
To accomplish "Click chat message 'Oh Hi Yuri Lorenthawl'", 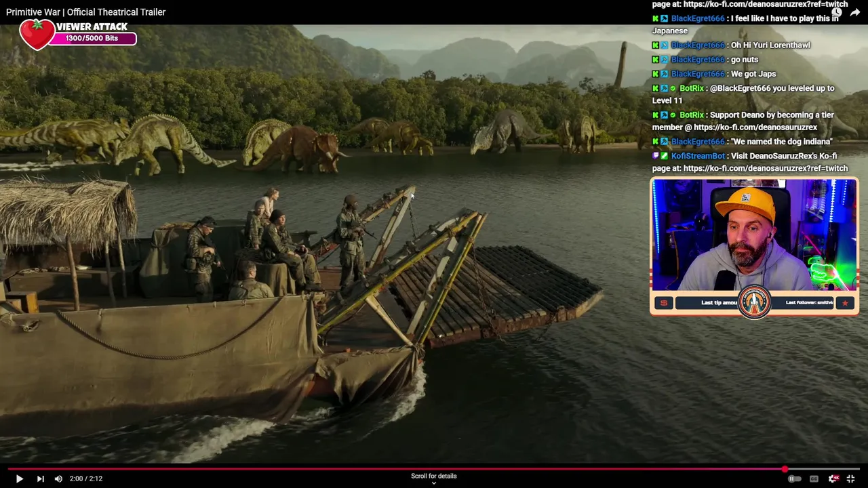I will tap(770, 45).
